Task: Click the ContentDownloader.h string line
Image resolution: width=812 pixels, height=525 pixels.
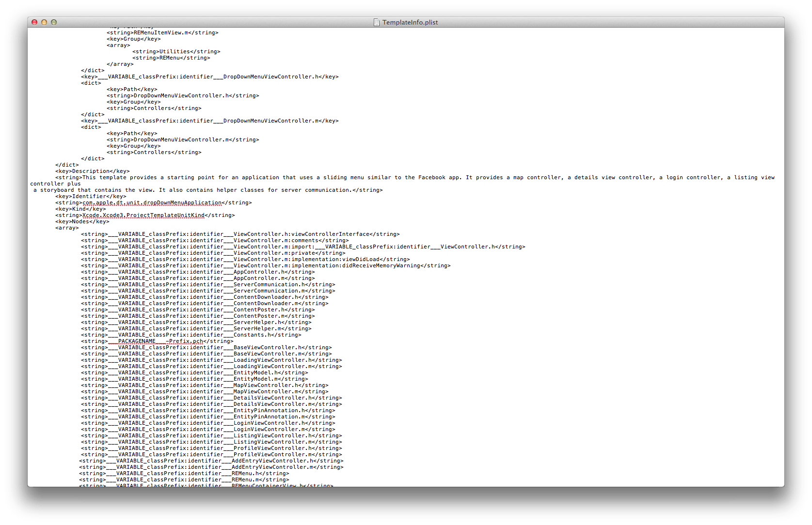Action: tap(205, 297)
